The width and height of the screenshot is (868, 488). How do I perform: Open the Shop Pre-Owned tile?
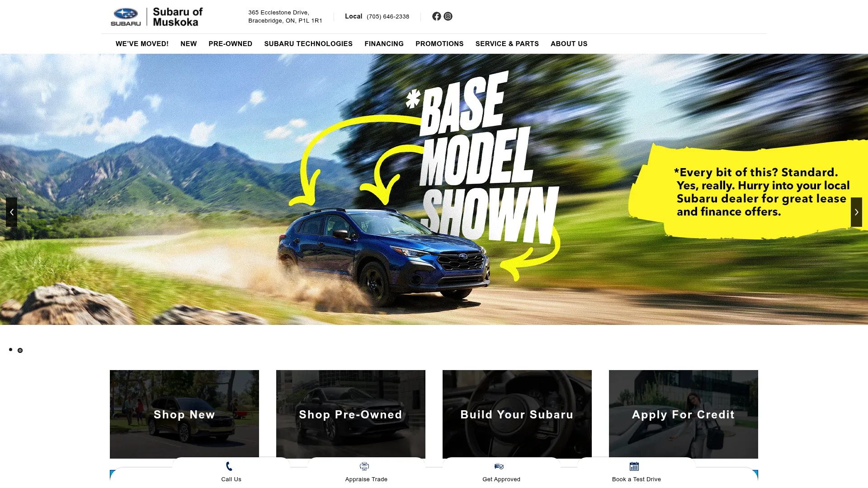(351, 414)
